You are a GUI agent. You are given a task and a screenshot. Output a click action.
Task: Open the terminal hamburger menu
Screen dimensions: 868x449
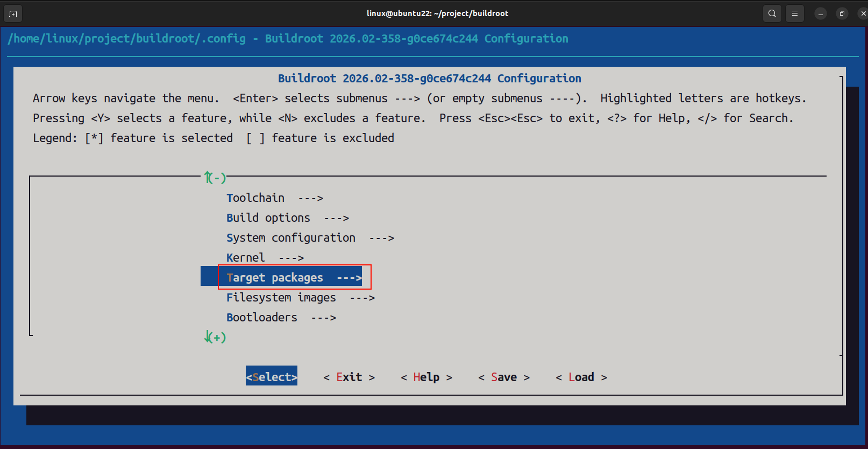[x=795, y=13]
